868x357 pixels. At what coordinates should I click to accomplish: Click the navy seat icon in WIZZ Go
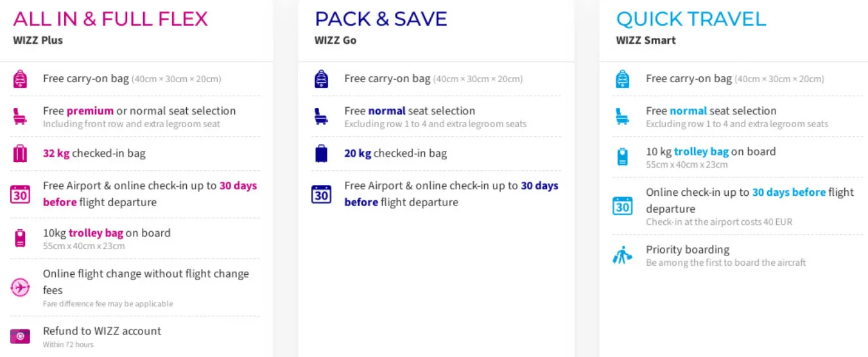pos(322,116)
